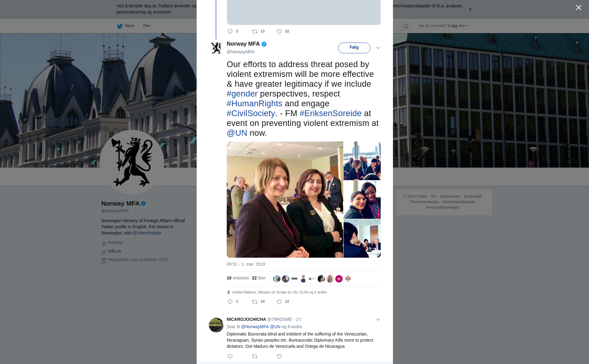589x364 pixels.
Task: Open the #HumanRights hashtag link
Action: (x=254, y=104)
